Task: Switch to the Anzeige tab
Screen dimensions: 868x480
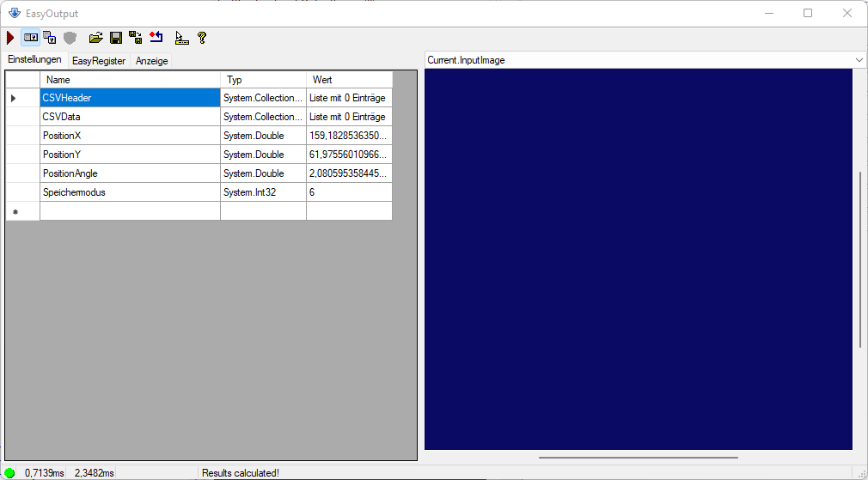Action: click(x=152, y=61)
